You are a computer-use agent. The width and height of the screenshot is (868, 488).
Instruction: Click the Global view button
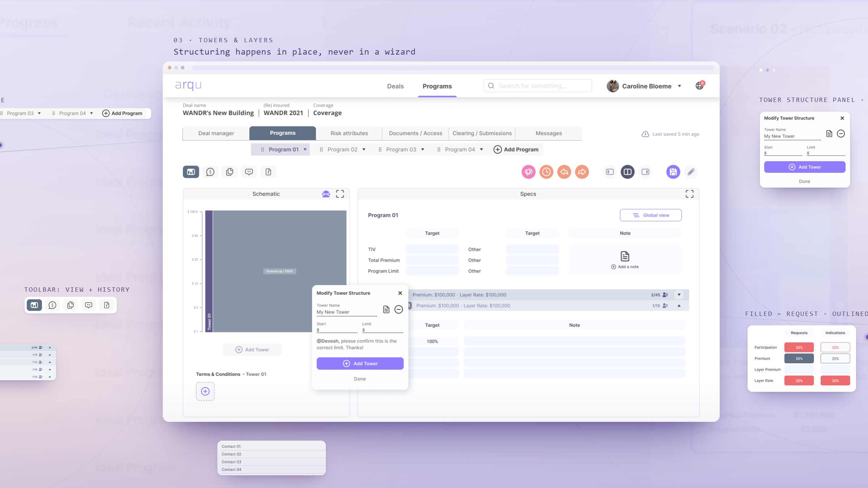coord(651,215)
